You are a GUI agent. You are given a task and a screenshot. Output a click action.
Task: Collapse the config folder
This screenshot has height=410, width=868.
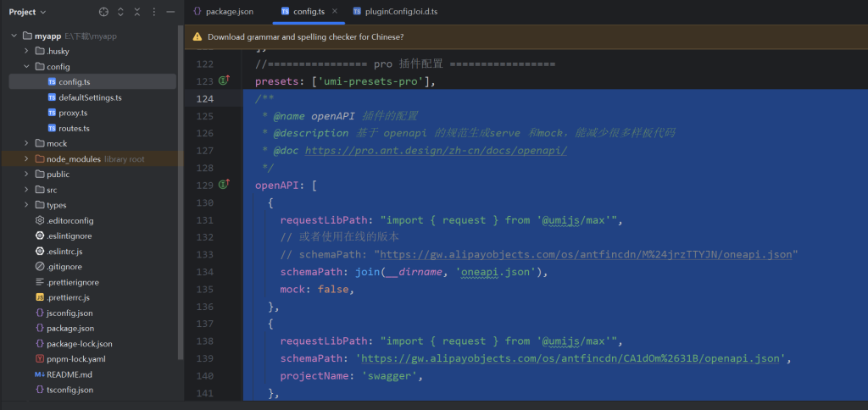point(26,66)
